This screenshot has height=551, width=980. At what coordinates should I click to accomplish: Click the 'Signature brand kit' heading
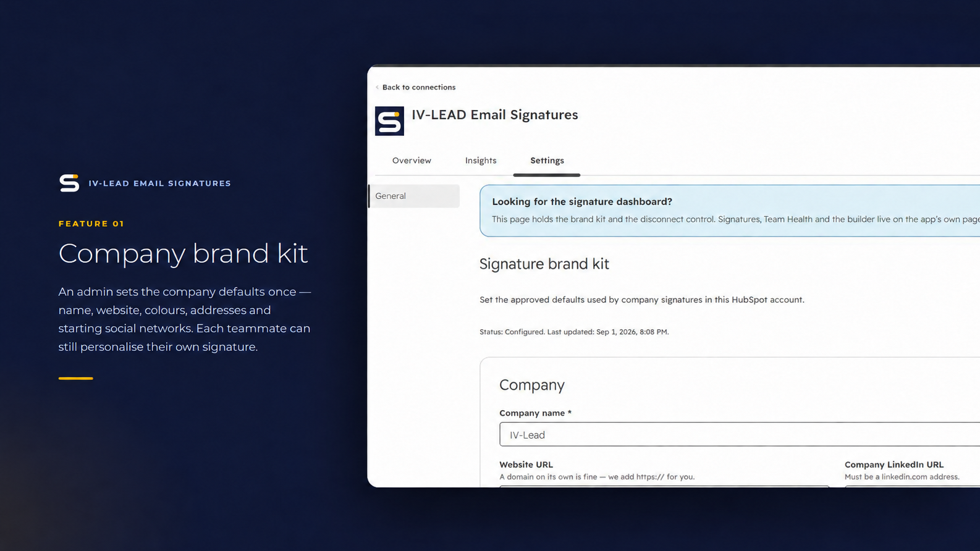(x=544, y=264)
